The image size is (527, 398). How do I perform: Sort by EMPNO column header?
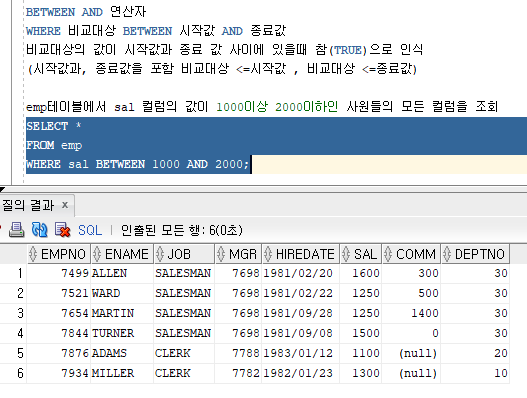coord(58,254)
